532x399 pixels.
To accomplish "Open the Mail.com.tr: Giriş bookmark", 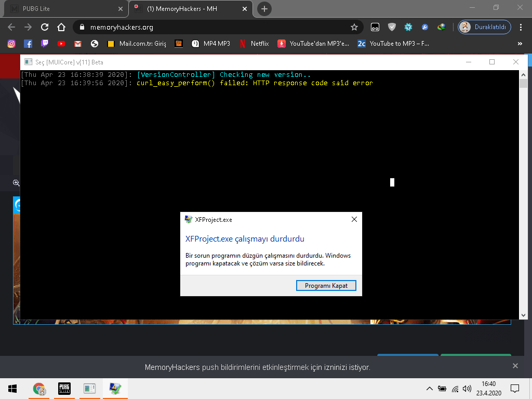I will tap(137, 44).
